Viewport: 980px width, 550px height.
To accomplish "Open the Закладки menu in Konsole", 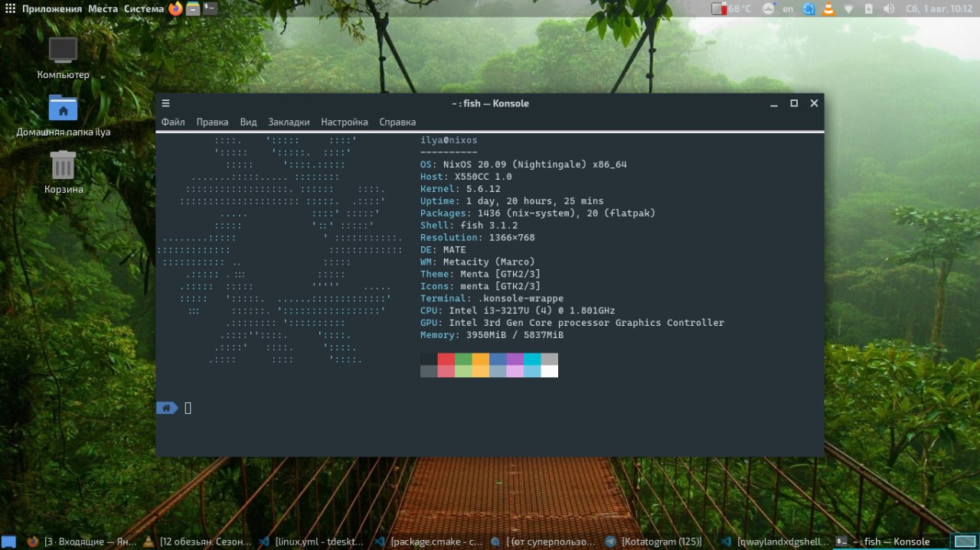I will click(x=289, y=122).
